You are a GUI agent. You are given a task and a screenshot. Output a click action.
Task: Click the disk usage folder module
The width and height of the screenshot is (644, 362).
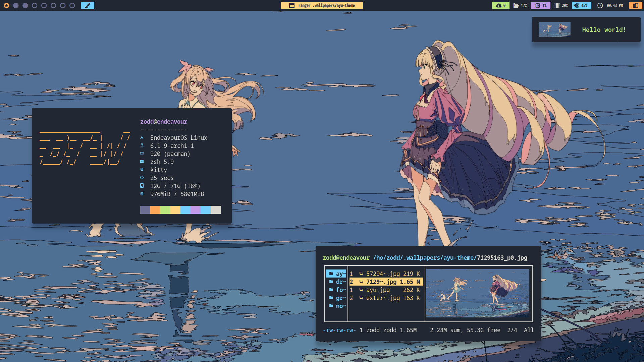click(x=520, y=5)
